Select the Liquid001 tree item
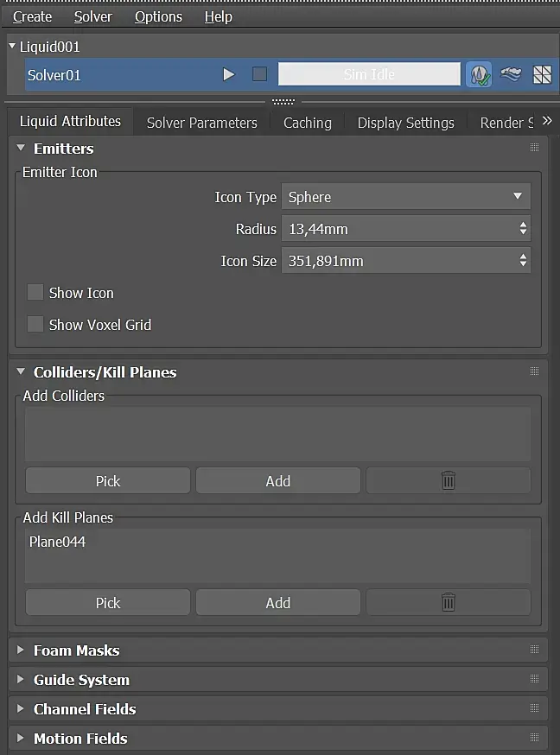Viewport: 560px width, 755px height. [49, 47]
